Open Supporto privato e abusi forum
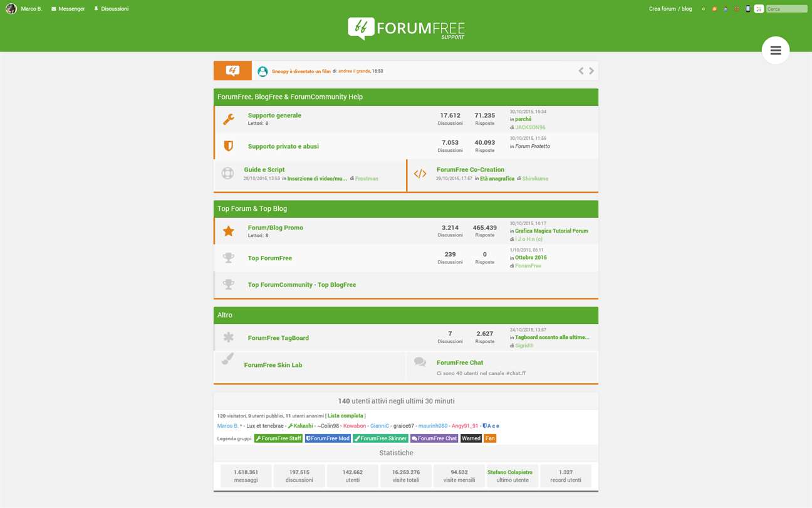This screenshot has height=508, width=812. coord(283,146)
